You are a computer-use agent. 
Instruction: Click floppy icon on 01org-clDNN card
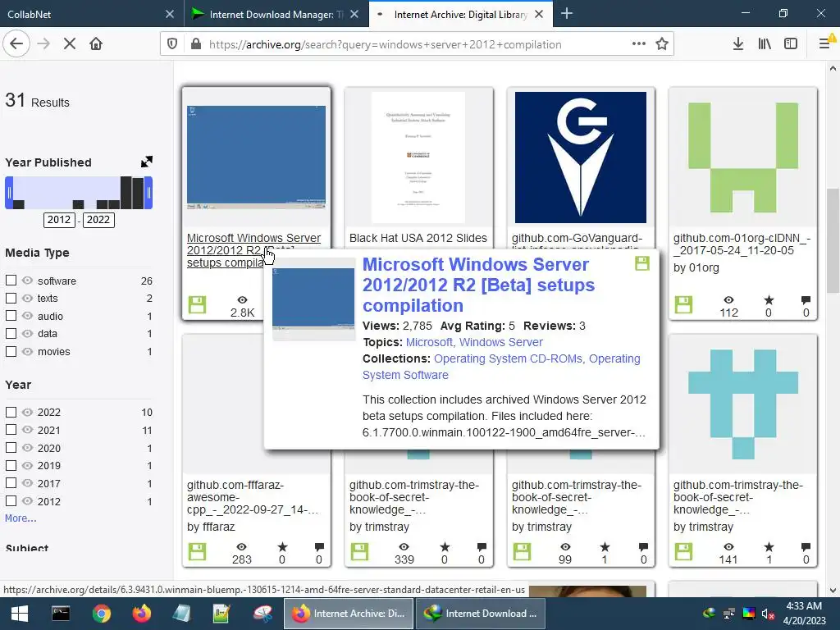[683, 305]
